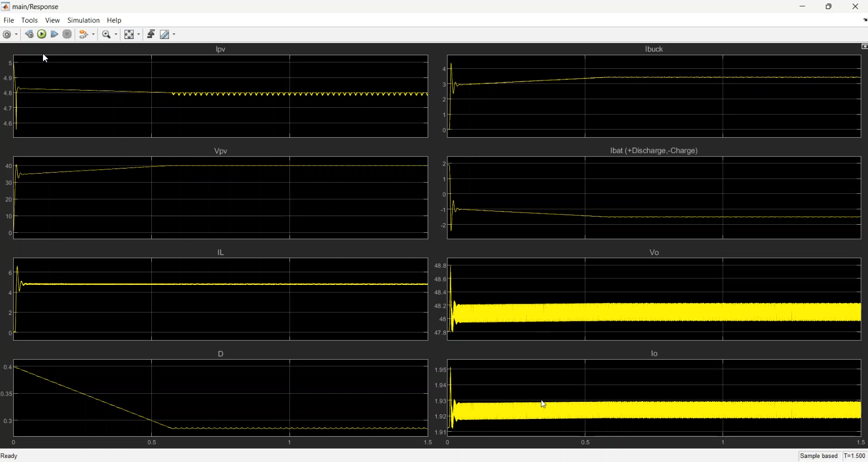Open the Triggers icon
The height and width of the screenshot is (462, 868).
[x=151, y=34]
